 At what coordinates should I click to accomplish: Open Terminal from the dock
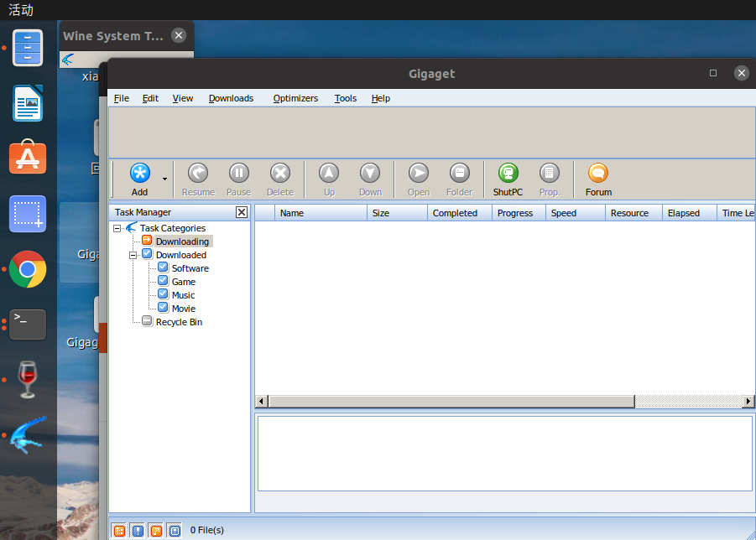pos(28,325)
